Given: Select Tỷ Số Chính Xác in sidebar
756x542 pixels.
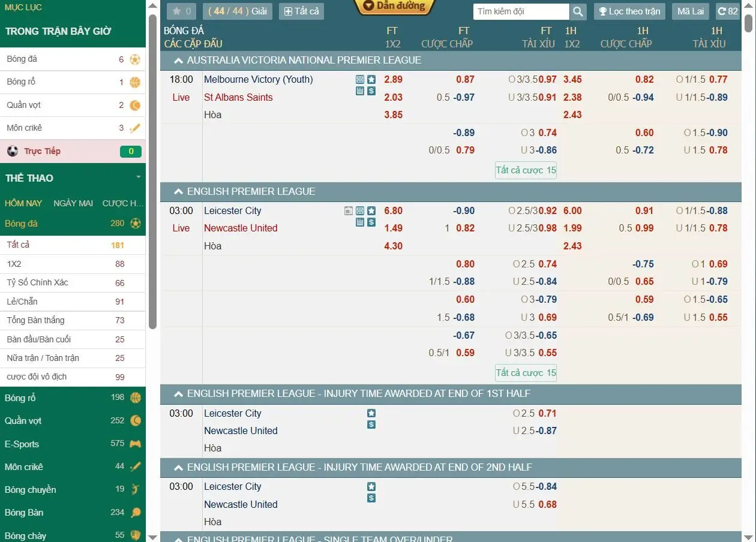Looking at the screenshot, I should click(x=37, y=282).
